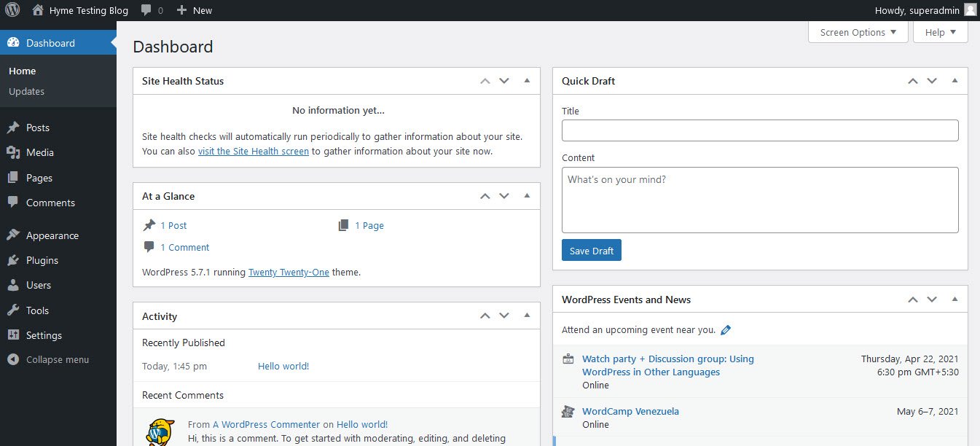Click the Settings sliders icon in sidebar
The height and width of the screenshot is (446, 980).
(13, 335)
